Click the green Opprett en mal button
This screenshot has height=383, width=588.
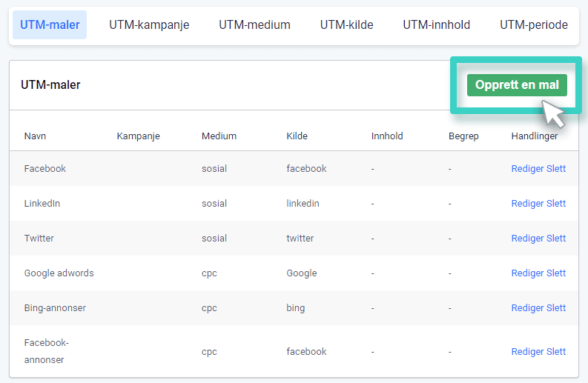[x=517, y=85]
